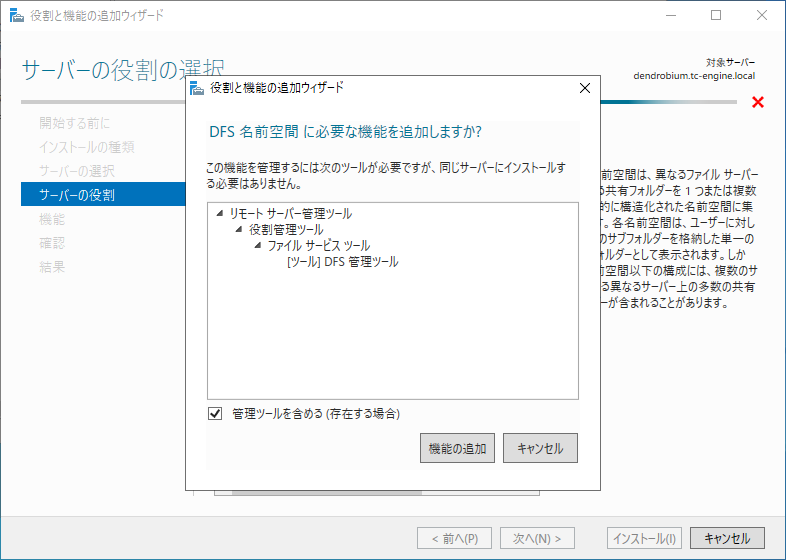The height and width of the screenshot is (560, 786).
Task: Go to 開始する前に step in sidebar
Action: click(75, 123)
